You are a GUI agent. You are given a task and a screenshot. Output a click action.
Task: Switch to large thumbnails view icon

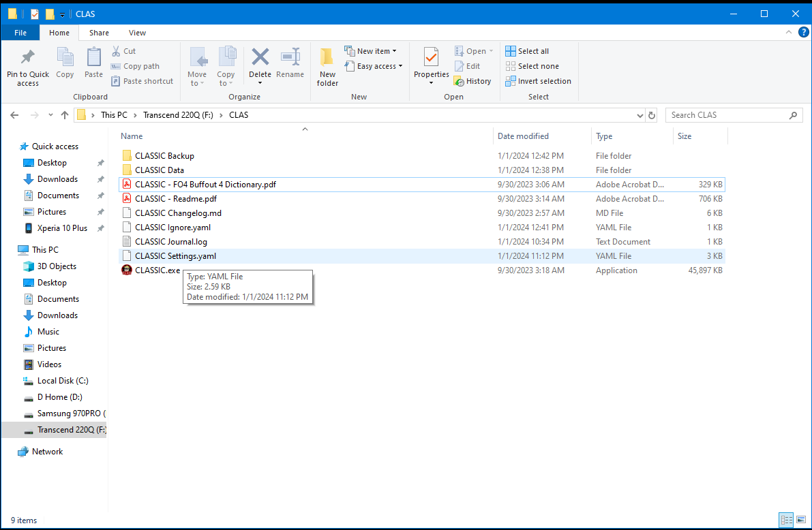pos(801,520)
